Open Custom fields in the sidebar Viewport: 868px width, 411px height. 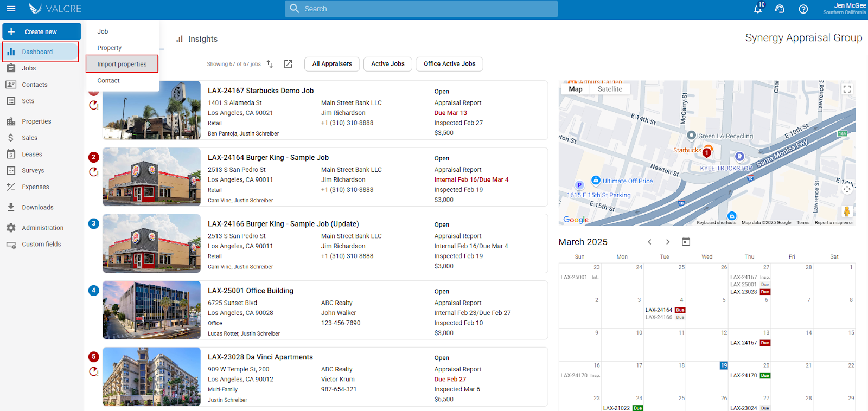41,244
